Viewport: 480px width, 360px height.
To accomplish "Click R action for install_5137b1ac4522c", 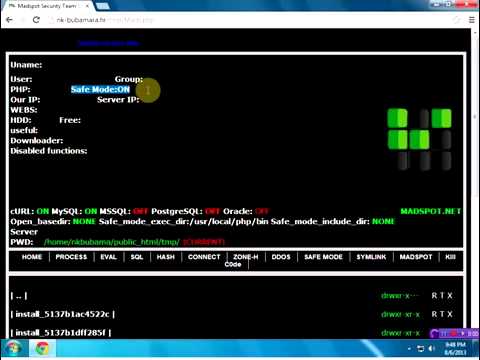I will tap(434, 314).
